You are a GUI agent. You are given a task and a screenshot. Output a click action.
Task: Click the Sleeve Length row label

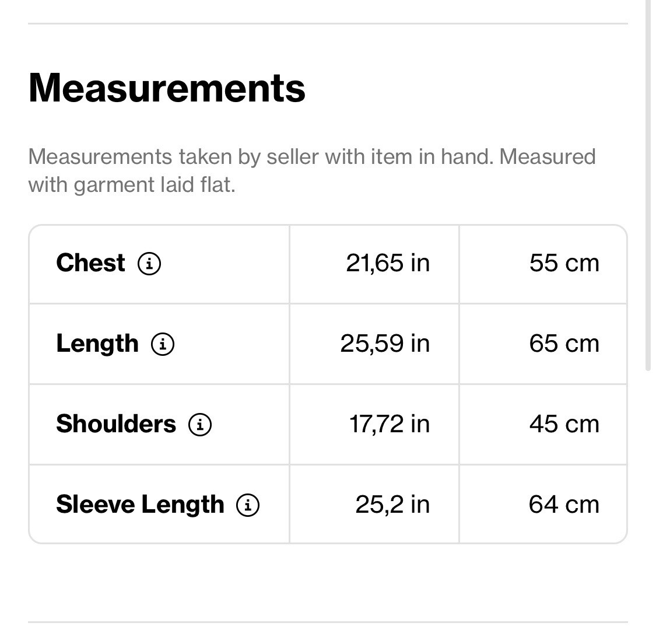(x=140, y=505)
